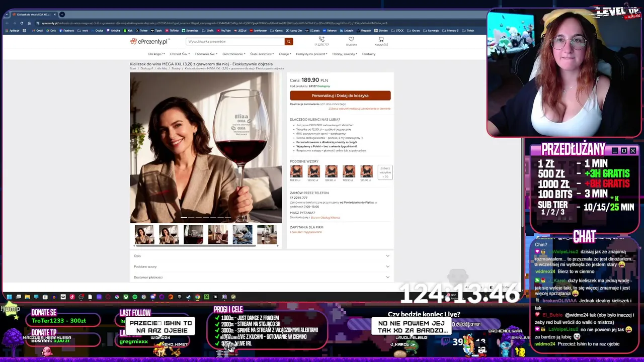644x362 pixels.
Task: Expand the Opis section
Action: click(262, 256)
